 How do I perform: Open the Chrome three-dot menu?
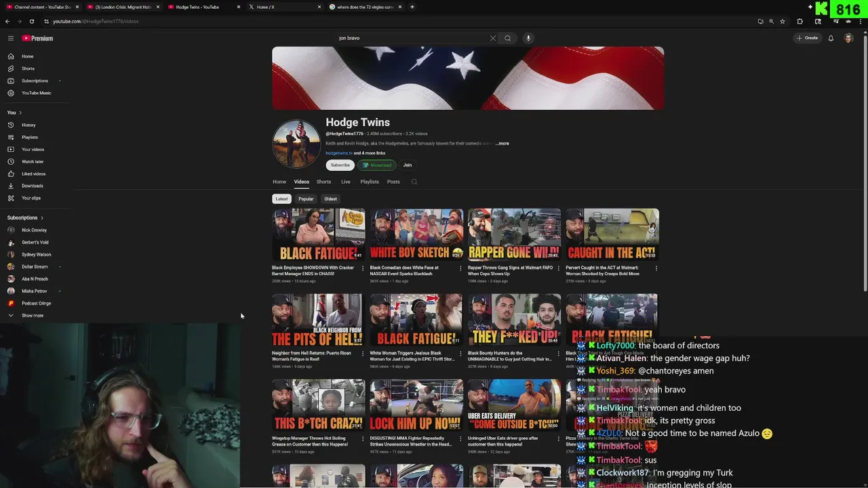[861, 21]
